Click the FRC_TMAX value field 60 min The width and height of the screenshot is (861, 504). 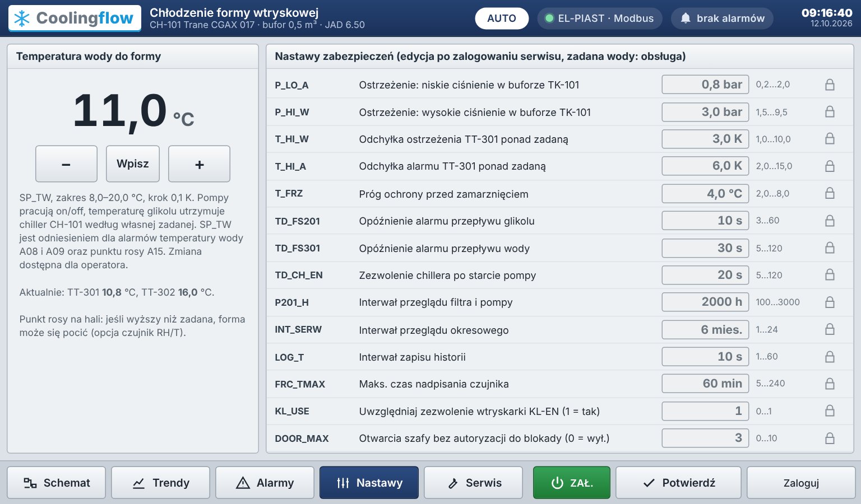705,384
